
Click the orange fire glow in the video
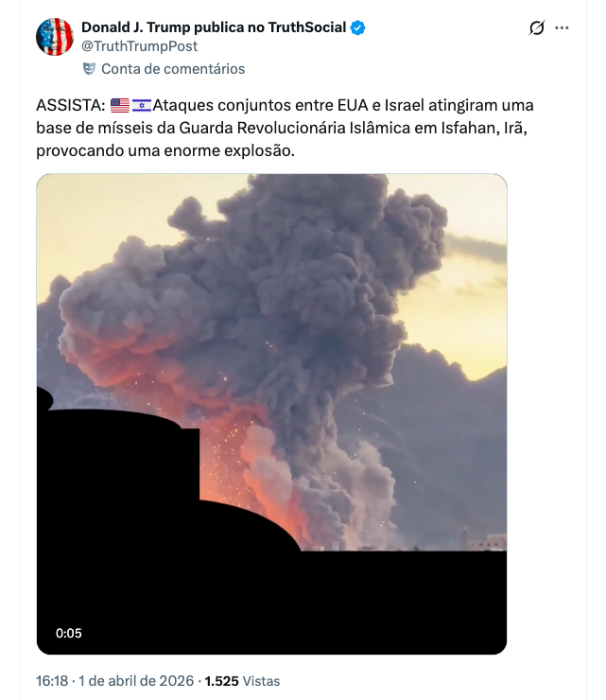pyautogui.click(x=250, y=469)
